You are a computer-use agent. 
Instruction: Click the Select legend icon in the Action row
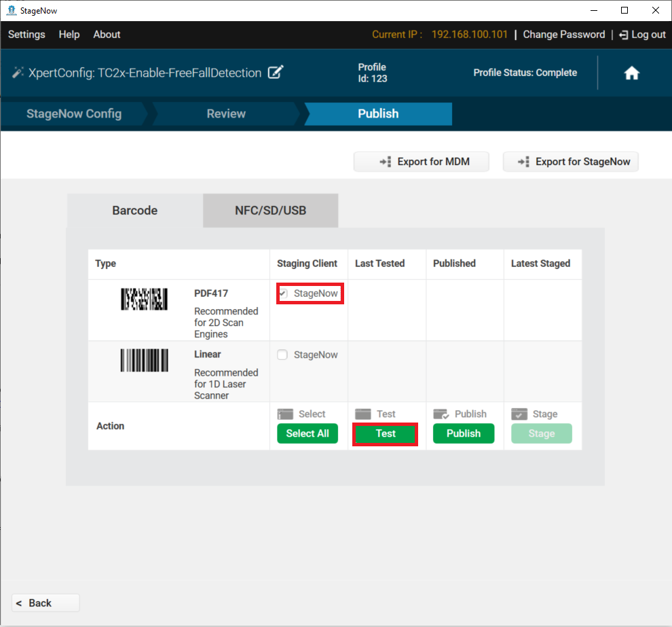pyautogui.click(x=285, y=414)
